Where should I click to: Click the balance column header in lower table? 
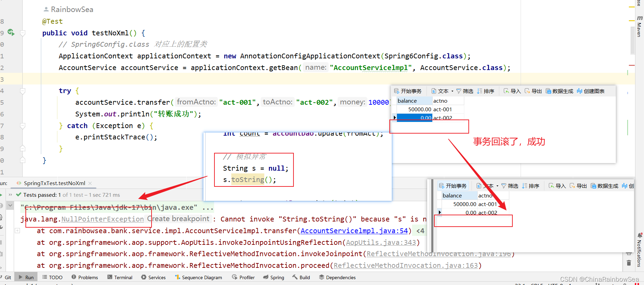pos(459,196)
